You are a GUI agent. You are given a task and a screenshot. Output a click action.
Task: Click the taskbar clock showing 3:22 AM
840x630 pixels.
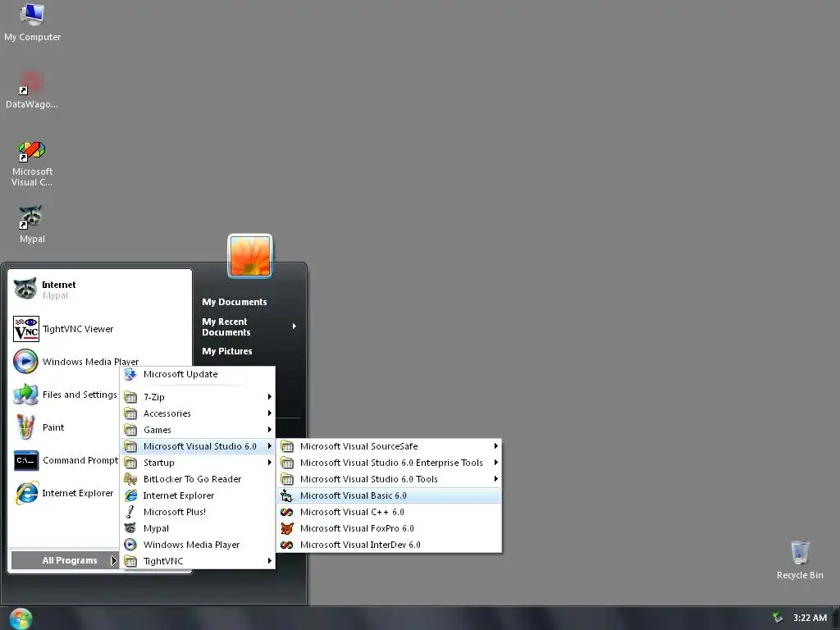pyautogui.click(x=810, y=618)
